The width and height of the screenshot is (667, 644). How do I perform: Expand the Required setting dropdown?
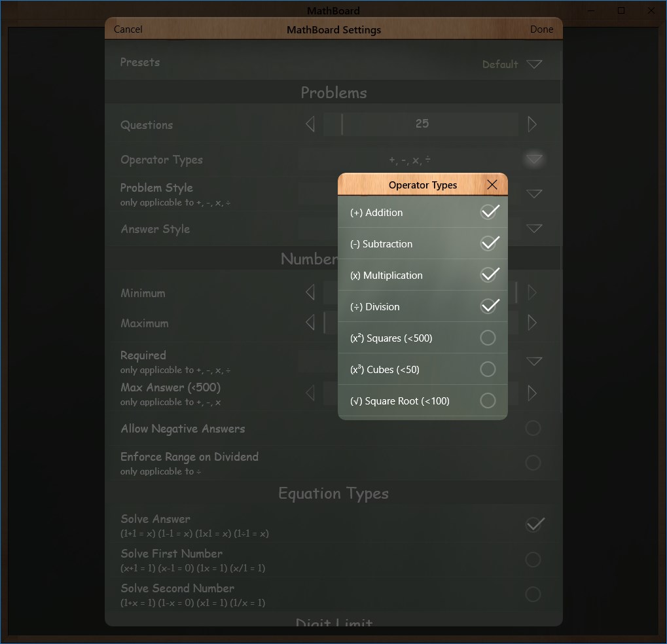click(534, 360)
